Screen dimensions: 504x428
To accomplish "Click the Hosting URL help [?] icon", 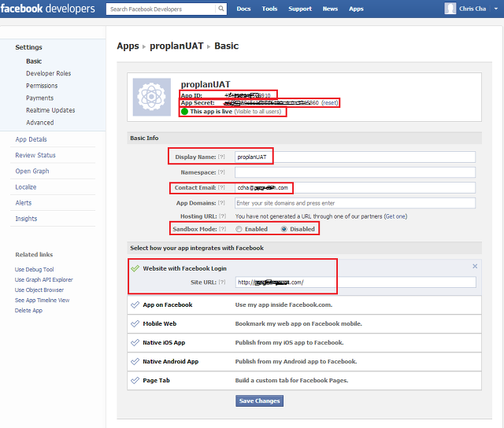I will pyautogui.click(x=222, y=216).
